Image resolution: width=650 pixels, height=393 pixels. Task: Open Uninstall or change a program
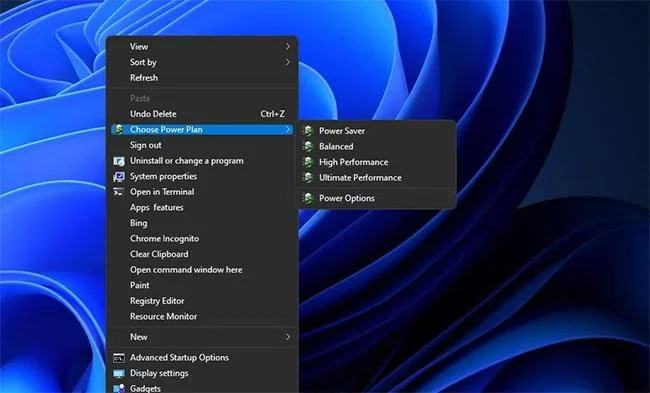[x=202, y=161]
